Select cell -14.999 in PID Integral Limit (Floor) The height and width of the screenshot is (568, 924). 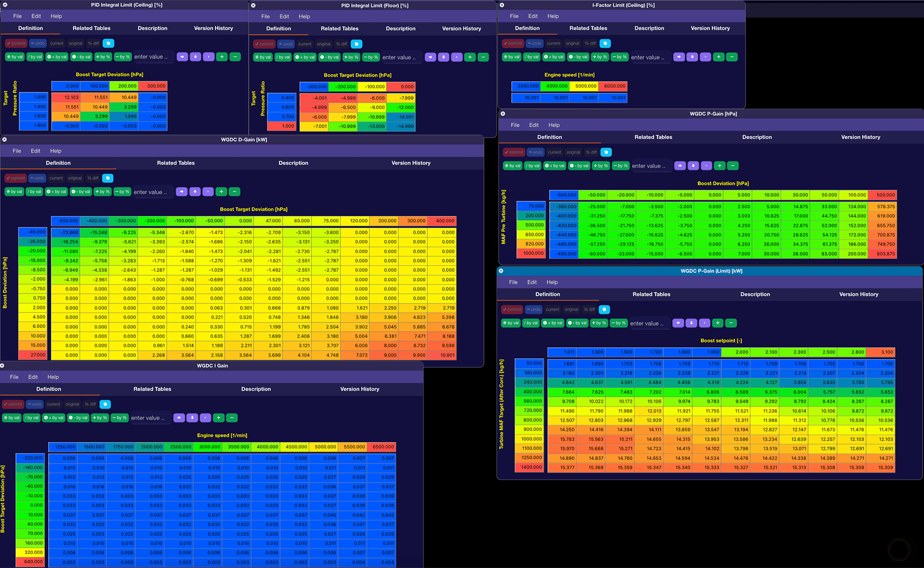click(401, 126)
